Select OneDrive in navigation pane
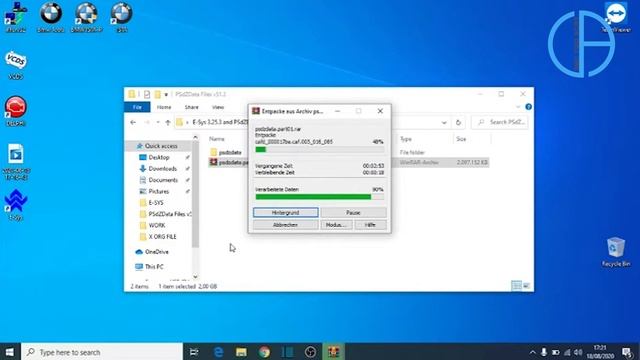Screen dimensions: 640x360 click(156, 252)
